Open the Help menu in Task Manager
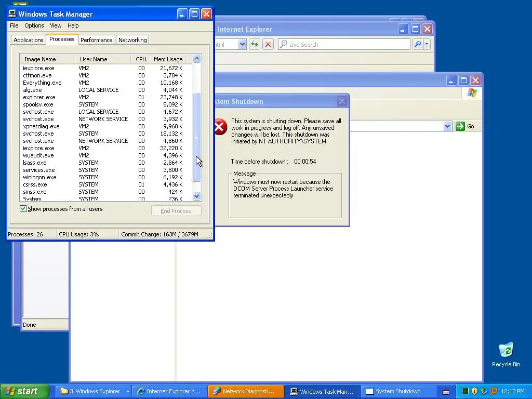This screenshot has width=532, height=399. (x=73, y=25)
